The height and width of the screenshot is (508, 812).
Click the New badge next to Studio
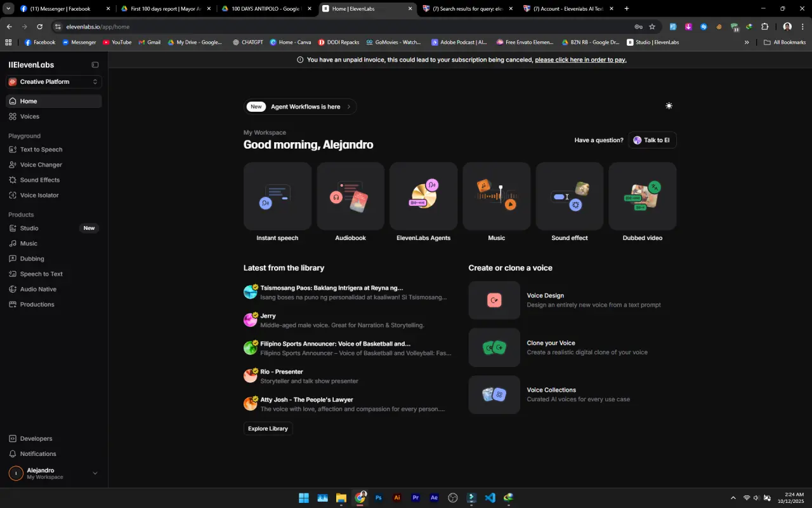click(x=89, y=228)
